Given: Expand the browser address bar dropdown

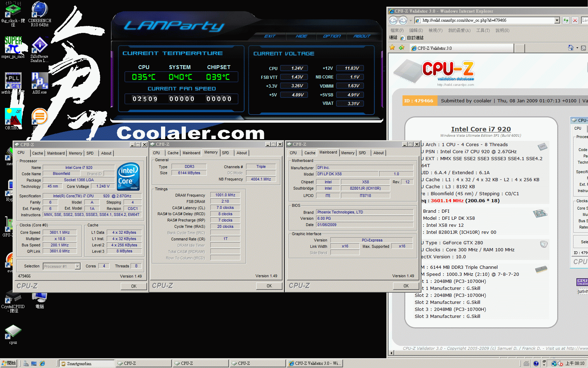Looking at the screenshot, I should [557, 20].
